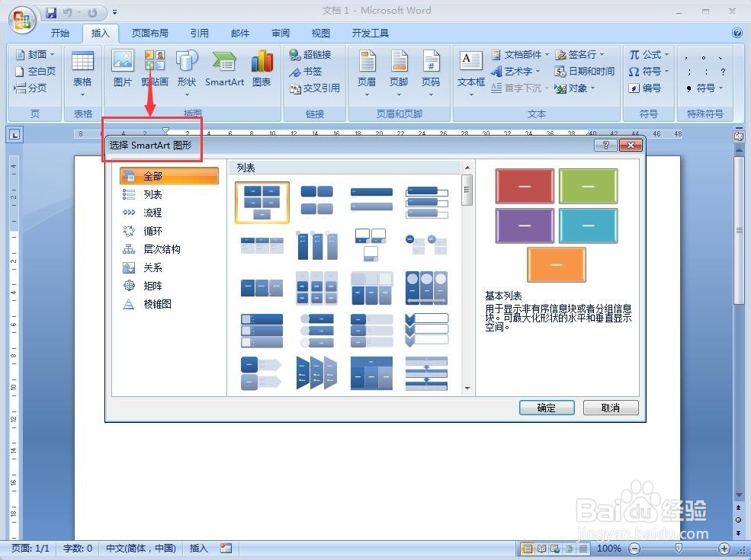Open the Shapes gallery

click(x=187, y=72)
